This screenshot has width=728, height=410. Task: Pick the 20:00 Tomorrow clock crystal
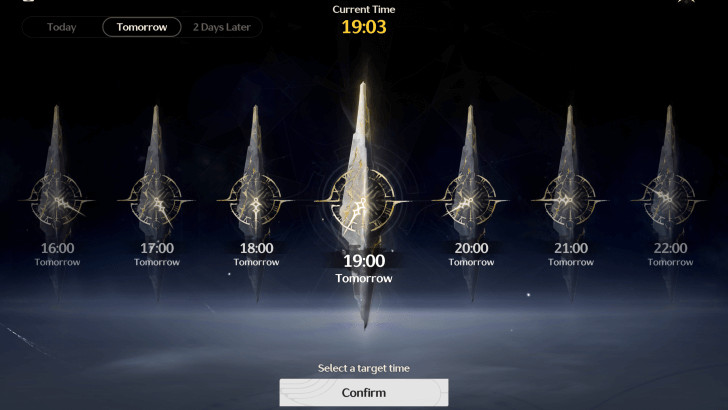pyautogui.click(x=470, y=201)
